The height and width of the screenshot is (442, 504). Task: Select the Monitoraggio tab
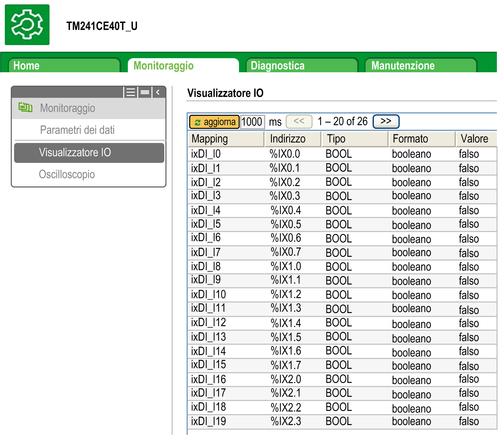[183, 66]
